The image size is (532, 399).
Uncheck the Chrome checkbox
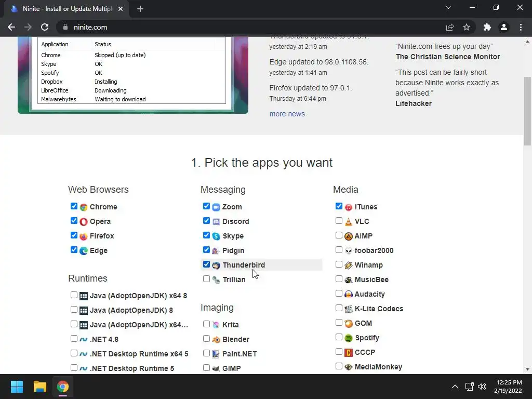coord(74,206)
